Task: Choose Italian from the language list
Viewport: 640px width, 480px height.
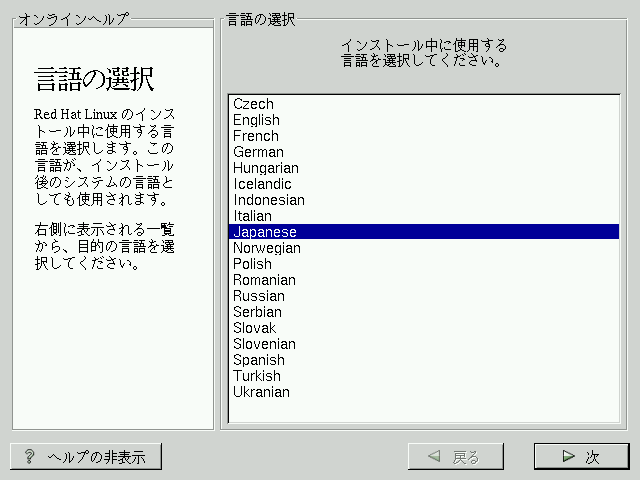Action: coord(252,216)
